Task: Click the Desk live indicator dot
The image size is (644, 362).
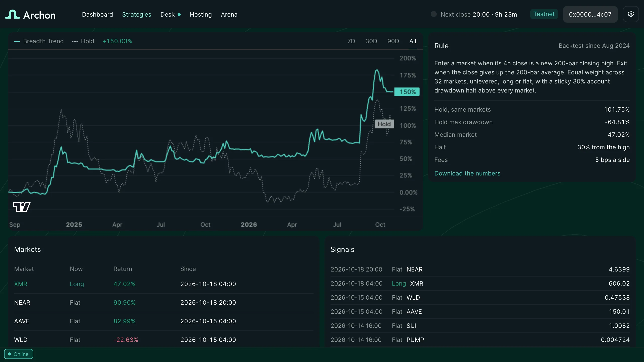Action: point(179,15)
